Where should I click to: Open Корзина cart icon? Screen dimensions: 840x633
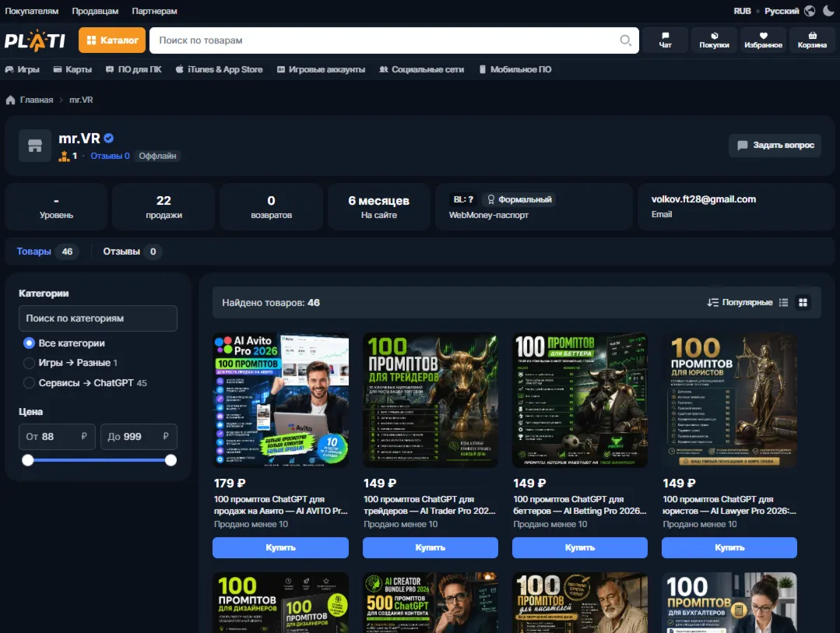coord(812,40)
